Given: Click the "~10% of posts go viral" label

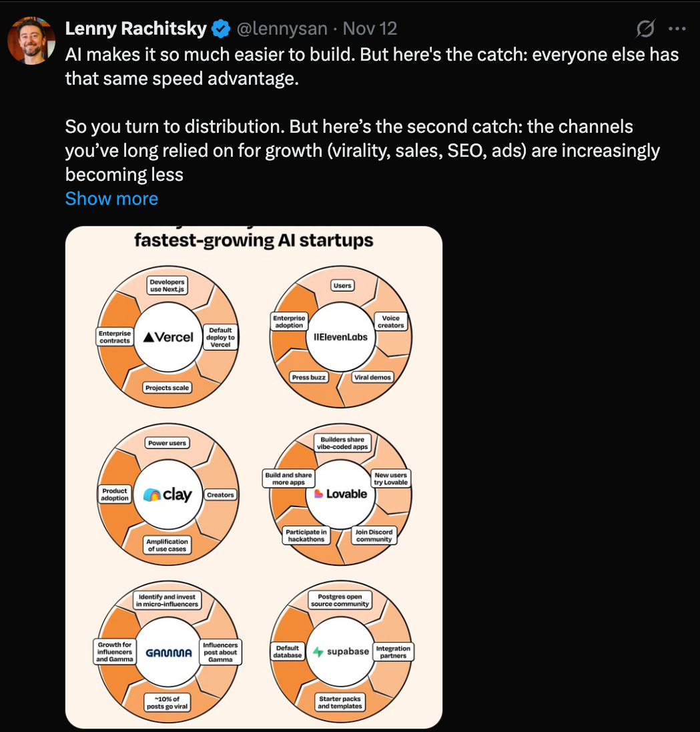Looking at the screenshot, I should coord(167,701).
